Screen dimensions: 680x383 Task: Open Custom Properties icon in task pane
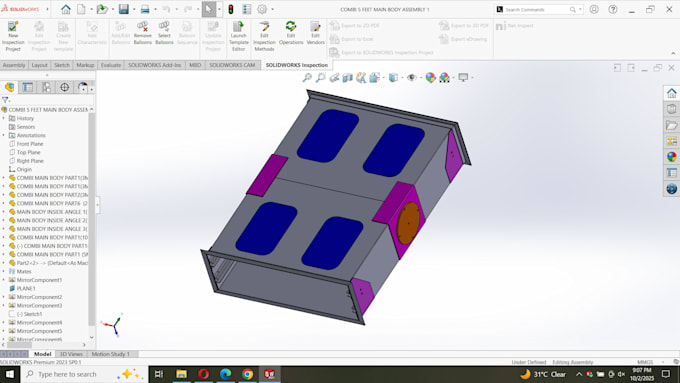tap(671, 173)
